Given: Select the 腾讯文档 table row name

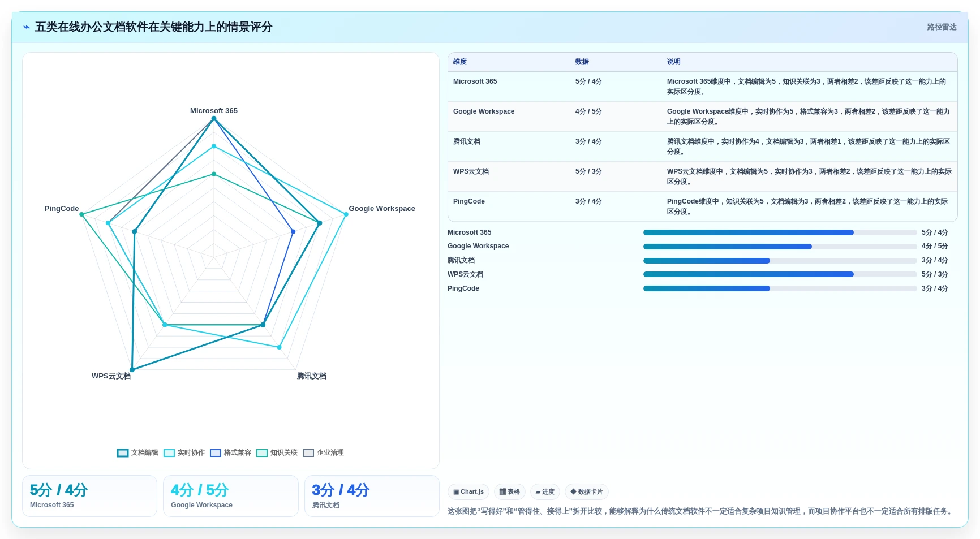Looking at the screenshot, I should click(467, 141).
